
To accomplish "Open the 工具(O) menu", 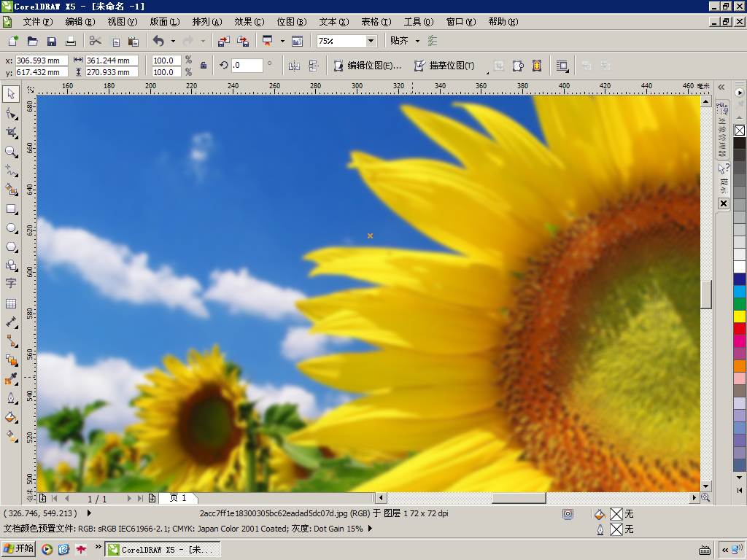I will 419,22.
